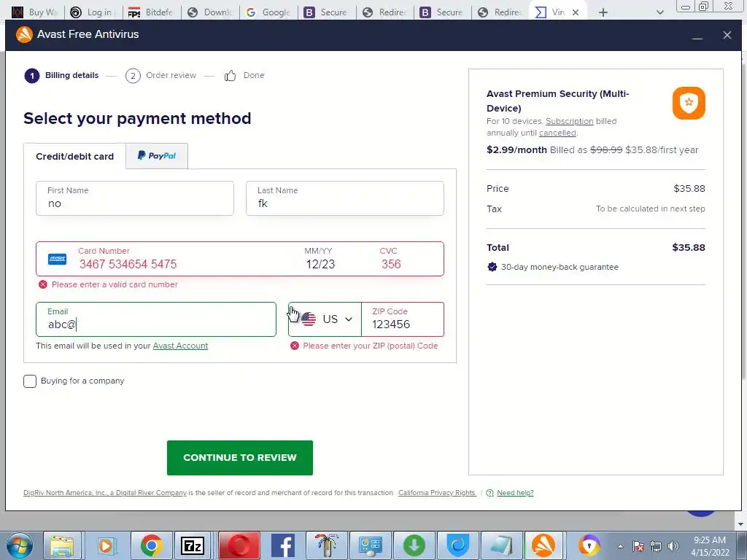
Task: Click 'Please enter your ZIP (postal) Code' message
Action: 370,346
